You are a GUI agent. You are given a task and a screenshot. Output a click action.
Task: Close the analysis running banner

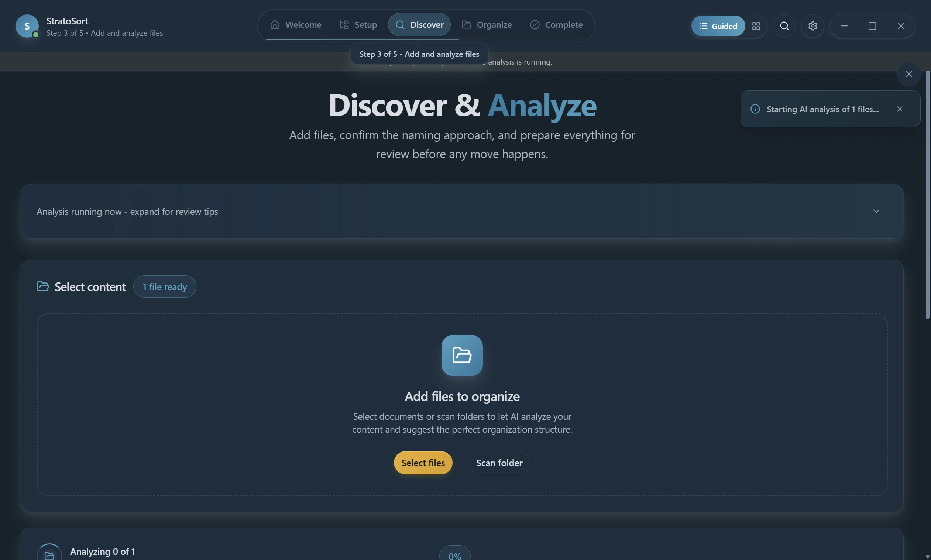[x=909, y=74]
